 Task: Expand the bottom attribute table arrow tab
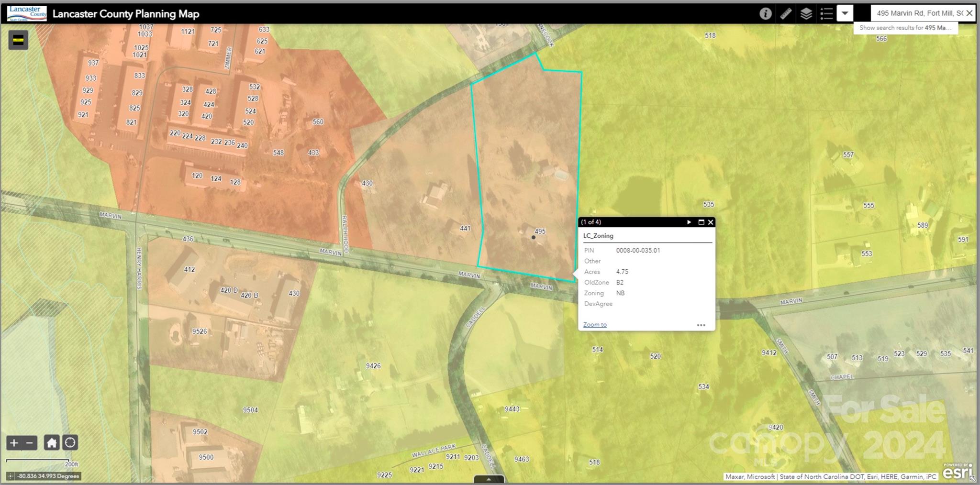pos(489,479)
